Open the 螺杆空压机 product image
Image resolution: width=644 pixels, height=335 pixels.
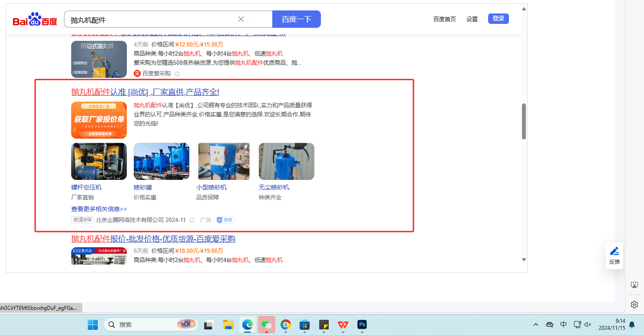pyautogui.click(x=99, y=161)
